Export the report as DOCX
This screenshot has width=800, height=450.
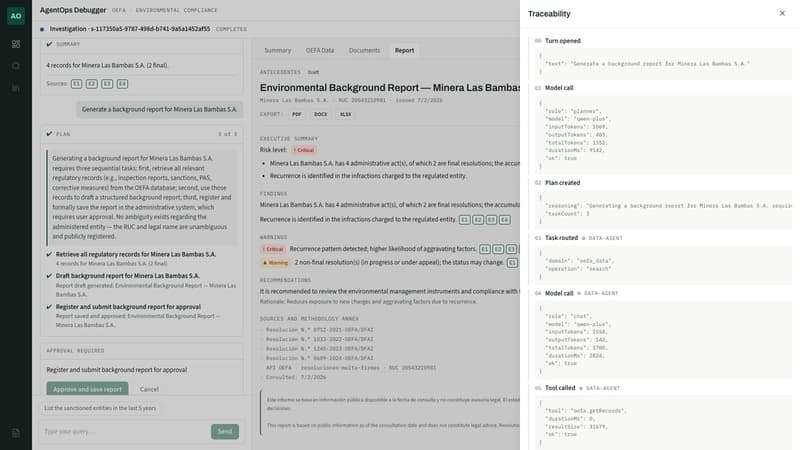point(320,114)
